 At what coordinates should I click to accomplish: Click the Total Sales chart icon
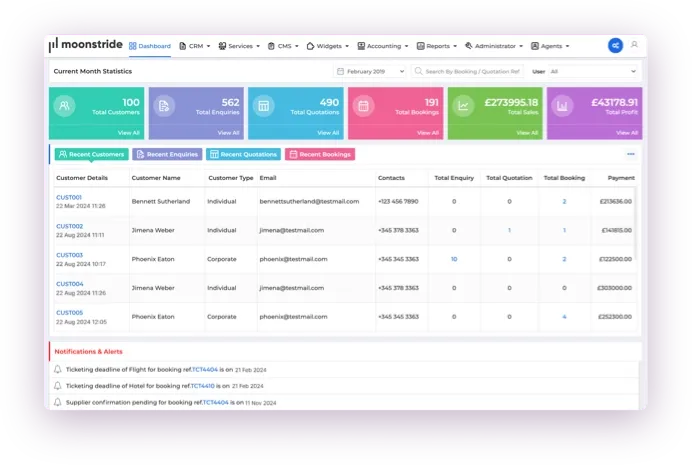[463, 105]
